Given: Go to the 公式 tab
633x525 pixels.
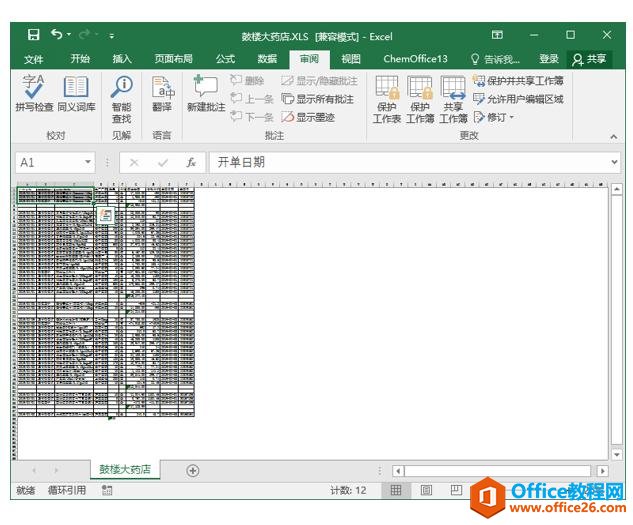Looking at the screenshot, I should pyautogui.click(x=225, y=59).
